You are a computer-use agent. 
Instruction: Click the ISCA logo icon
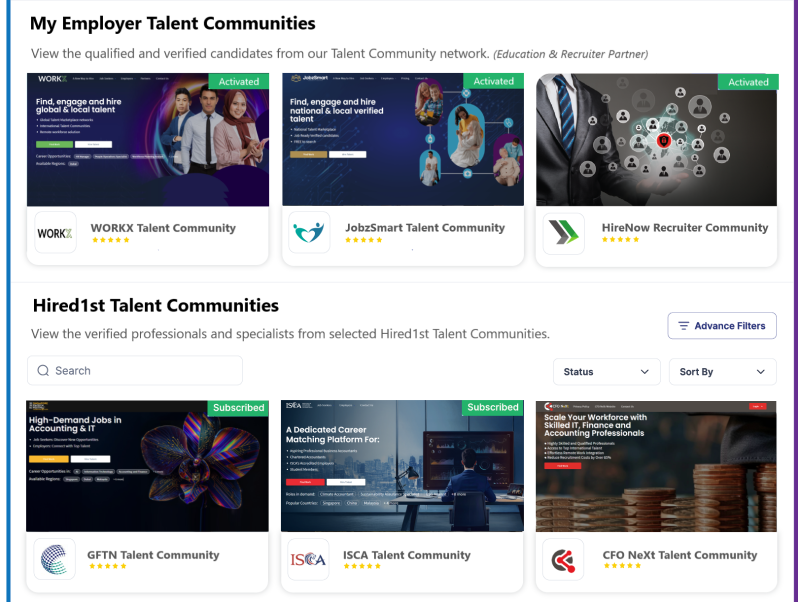point(309,560)
